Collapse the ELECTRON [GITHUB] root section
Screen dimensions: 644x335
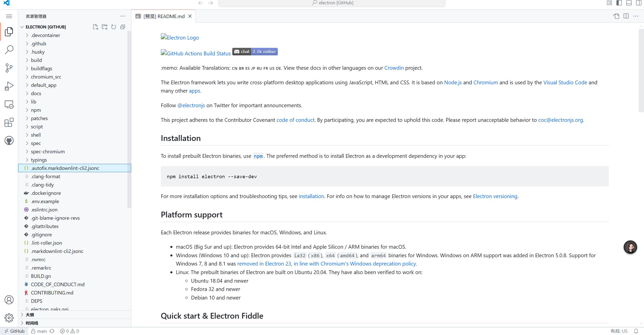[x=74, y=27]
